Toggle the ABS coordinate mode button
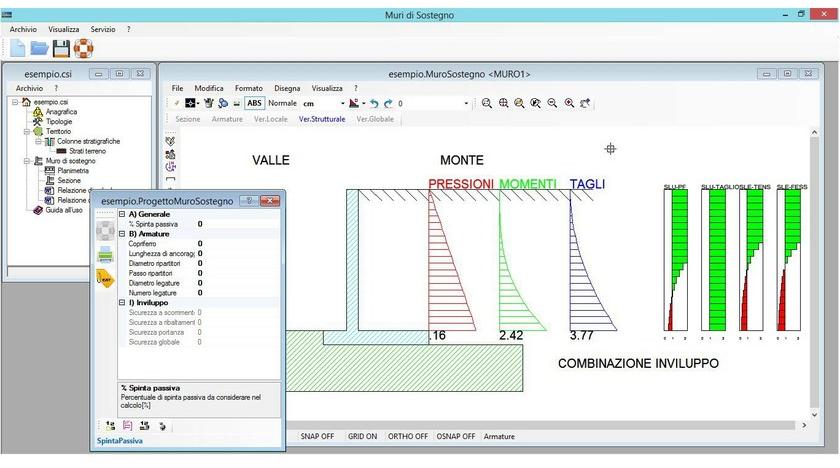The height and width of the screenshot is (468, 840). 254,103
